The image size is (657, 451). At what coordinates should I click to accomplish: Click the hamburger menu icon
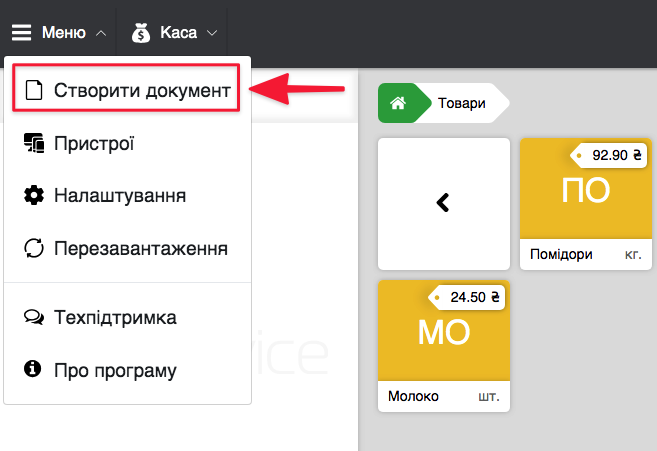pos(22,33)
